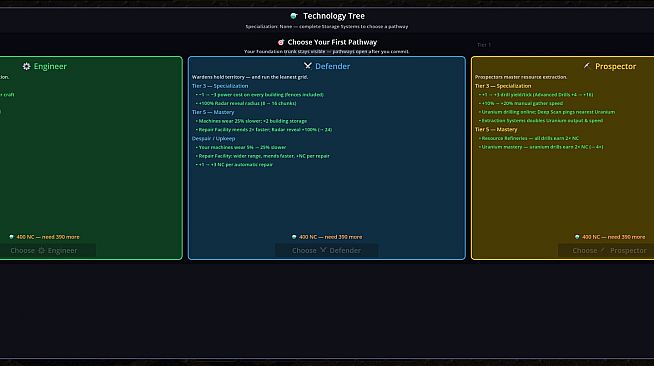654x366 pixels.
Task: Click Prospector's Tier 5 — Mastery heading
Action: (496, 130)
